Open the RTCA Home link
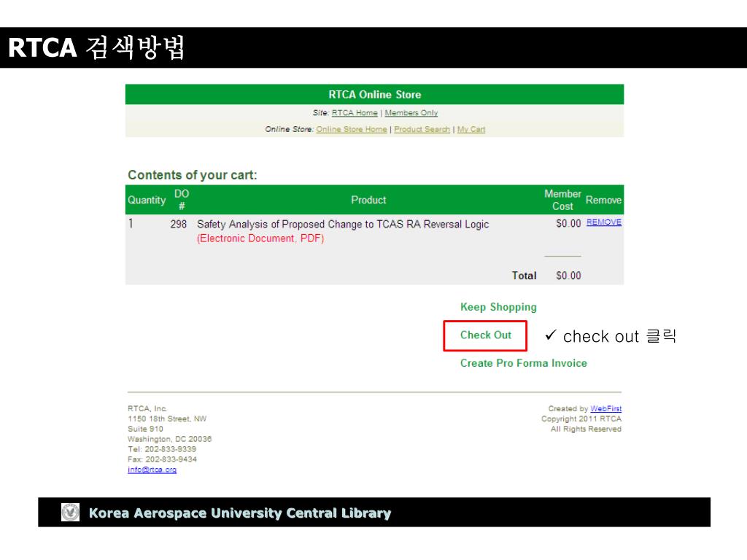This screenshot has height=560, width=747. coord(355,113)
